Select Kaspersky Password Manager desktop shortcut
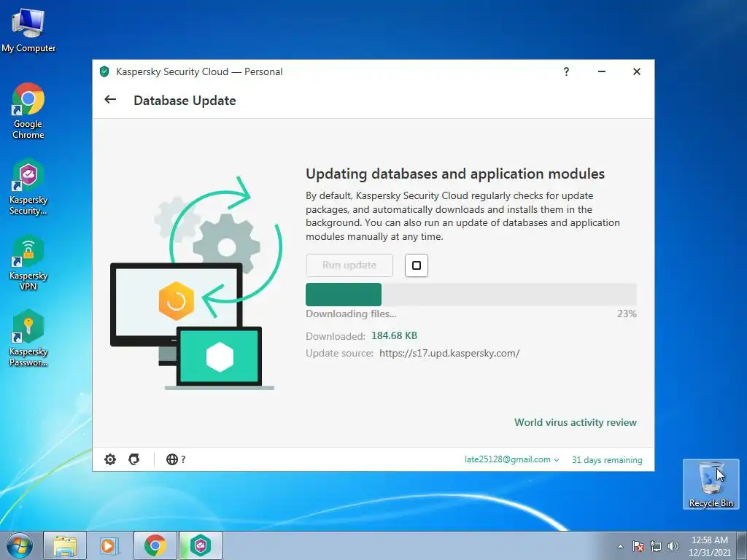This screenshot has width=747, height=560. click(x=28, y=338)
